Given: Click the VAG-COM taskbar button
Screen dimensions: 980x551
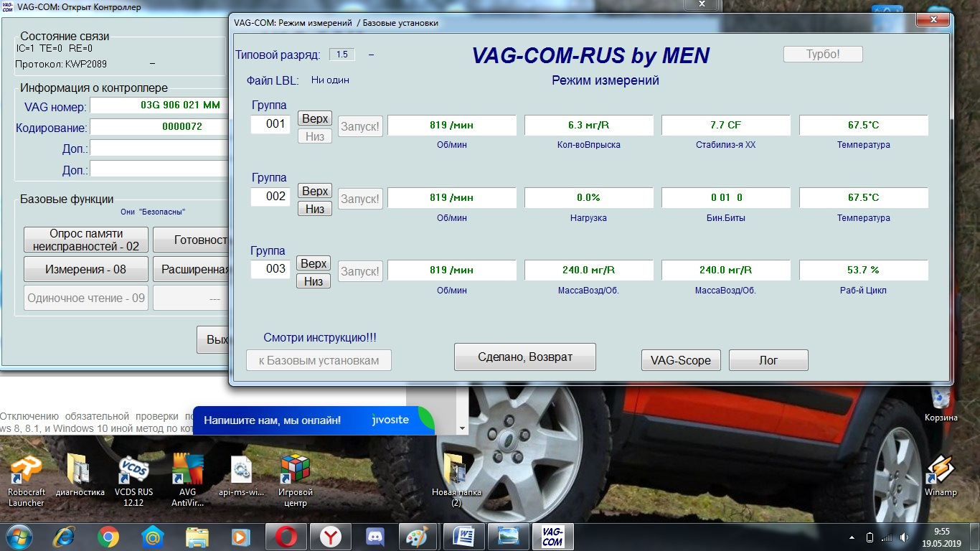Looking at the screenshot, I should pos(552,537).
